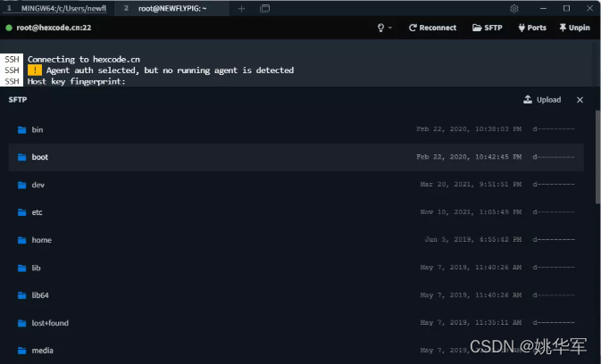Screen dimensions: 601x364
Task: Upload a file via Upload button
Action: click(542, 100)
